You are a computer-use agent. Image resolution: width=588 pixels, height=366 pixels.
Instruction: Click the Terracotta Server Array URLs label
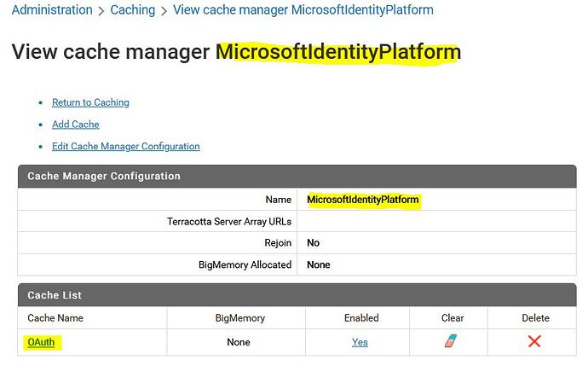click(229, 222)
